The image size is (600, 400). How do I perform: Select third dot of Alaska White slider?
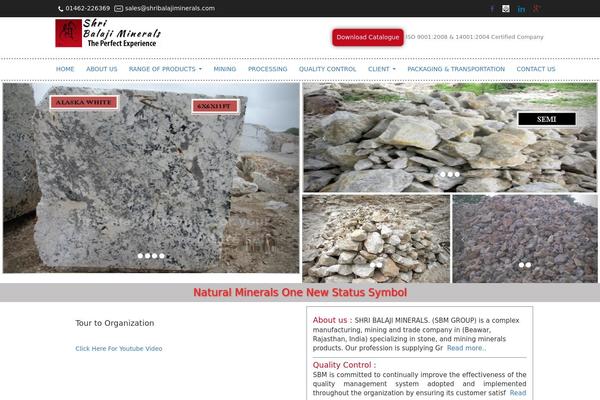[x=155, y=256]
